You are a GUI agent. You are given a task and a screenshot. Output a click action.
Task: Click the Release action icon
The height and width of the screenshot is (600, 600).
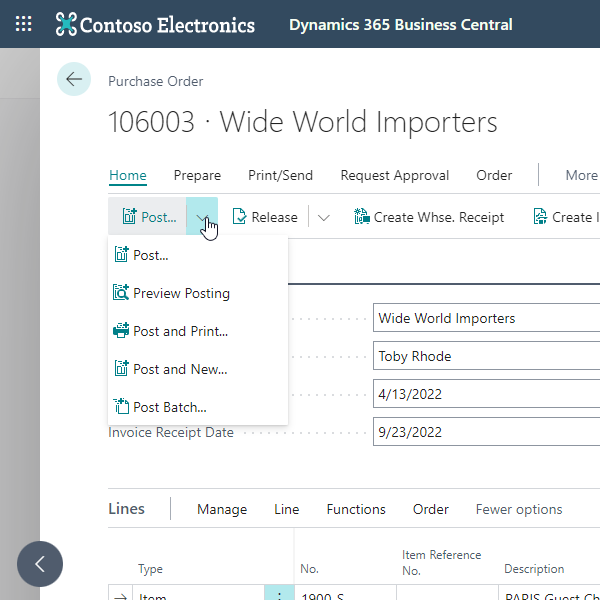point(240,217)
